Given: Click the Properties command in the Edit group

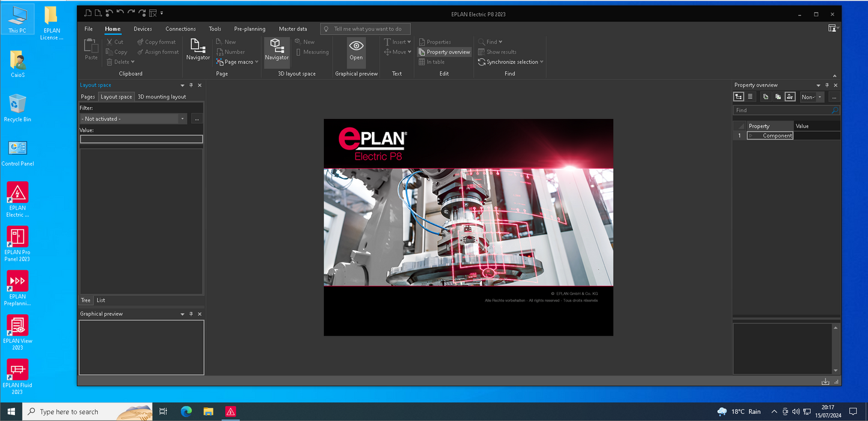Looking at the screenshot, I should (434, 42).
